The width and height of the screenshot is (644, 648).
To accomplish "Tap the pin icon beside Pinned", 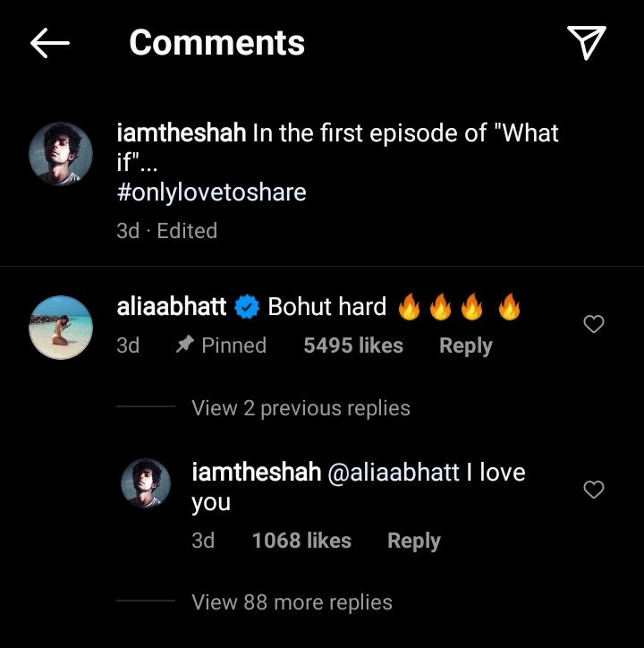I will coord(185,345).
